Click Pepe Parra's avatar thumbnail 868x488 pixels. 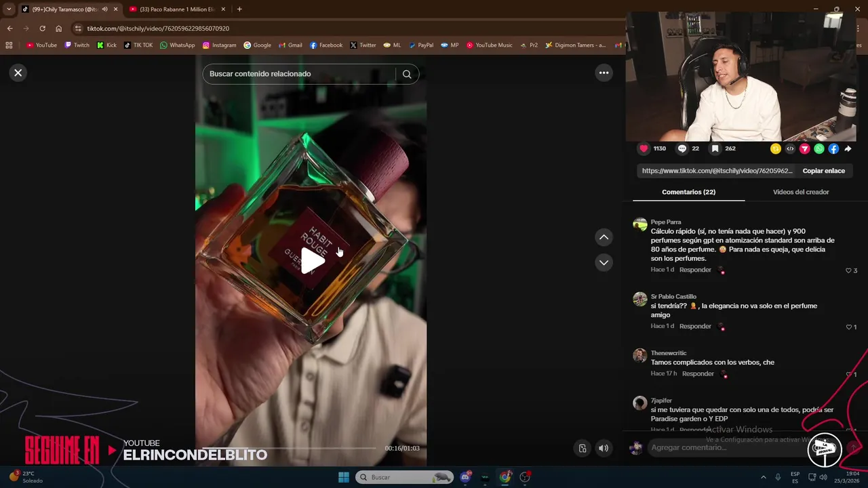click(x=640, y=225)
